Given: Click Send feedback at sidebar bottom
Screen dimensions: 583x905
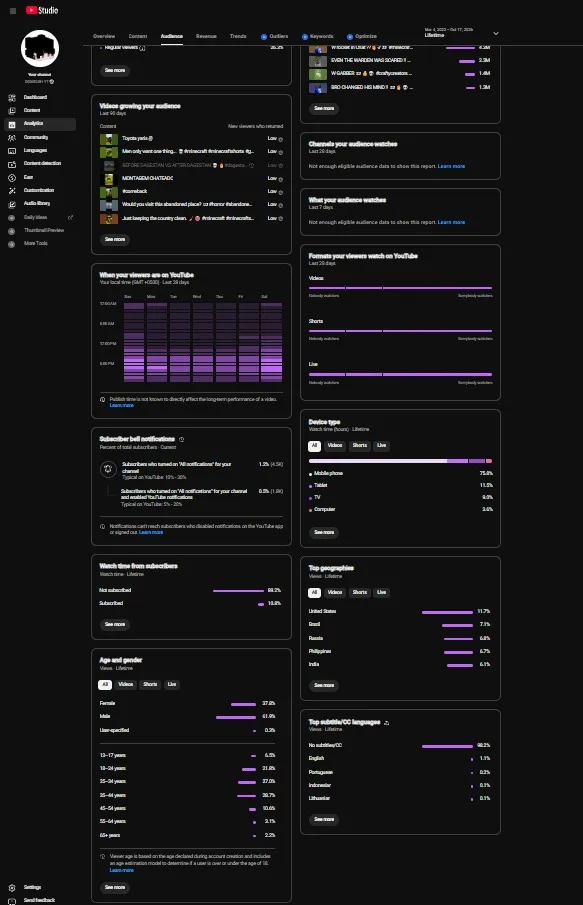Looking at the screenshot, I should pyautogui.click(x=40, y=900).
